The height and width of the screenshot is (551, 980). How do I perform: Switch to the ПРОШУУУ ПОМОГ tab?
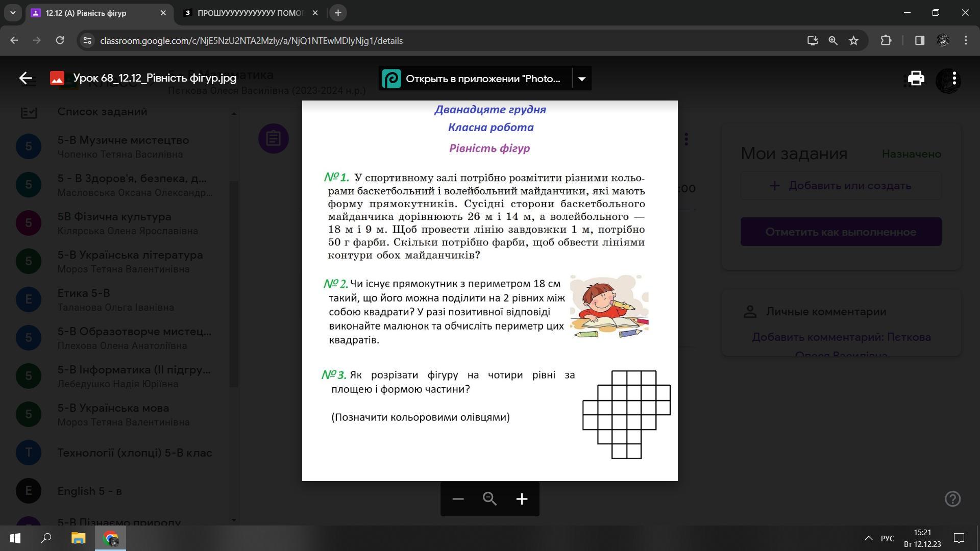pyautogui.click(x=250, y=13)
